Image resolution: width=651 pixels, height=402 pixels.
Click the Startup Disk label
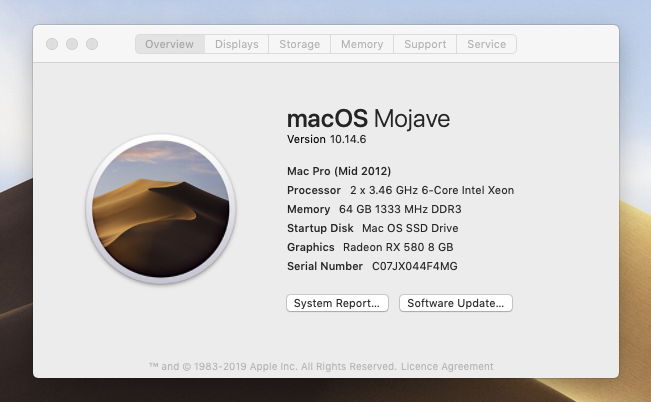tap(320, 228)
